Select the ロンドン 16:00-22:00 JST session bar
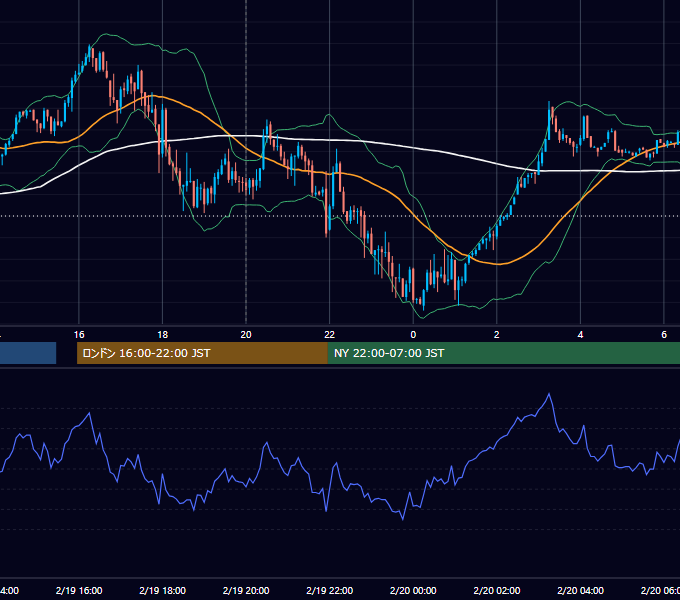 [202, 353]
